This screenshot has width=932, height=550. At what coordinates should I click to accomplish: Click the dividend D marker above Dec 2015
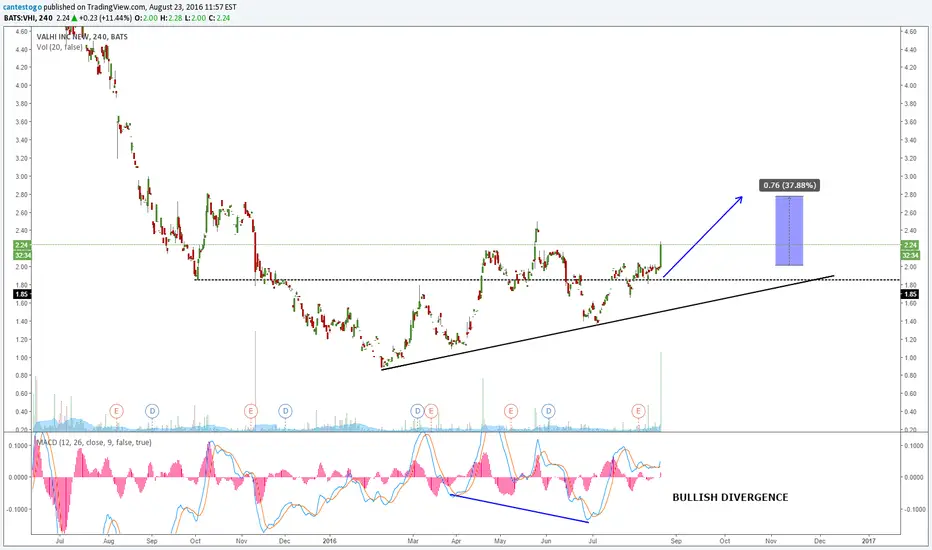(x=285, y=411)
